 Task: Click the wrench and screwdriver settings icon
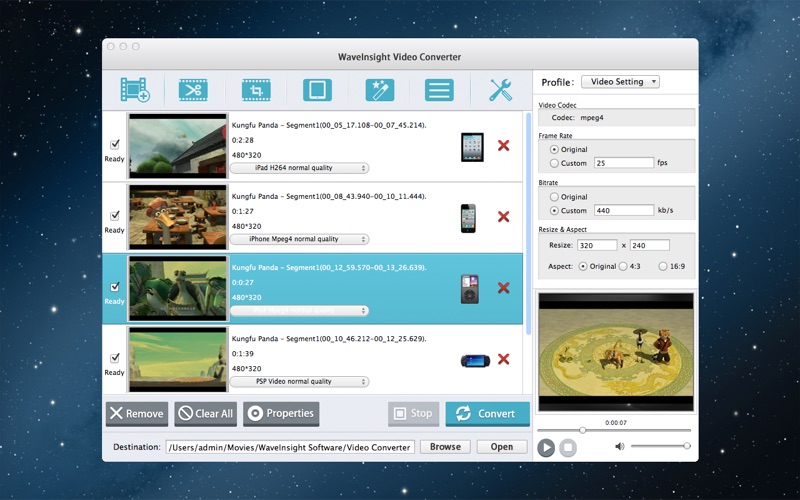point(501,90)
